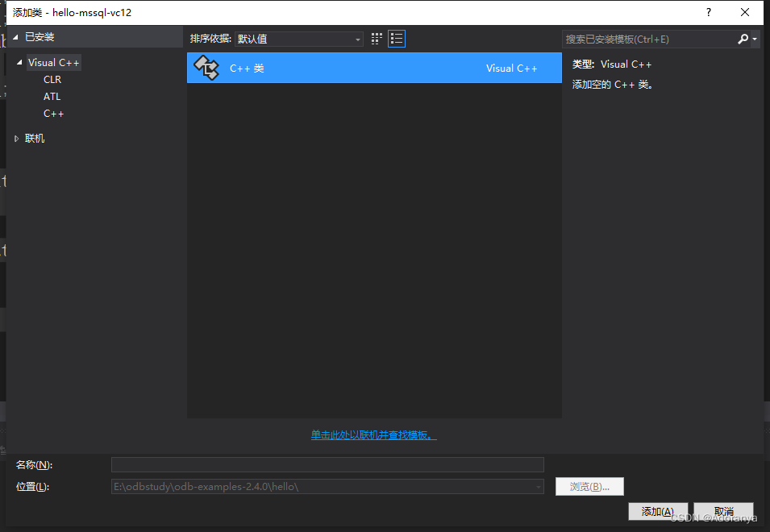The image size is (770, 532).
Task: Click the 取消 button
Action: 723,511
